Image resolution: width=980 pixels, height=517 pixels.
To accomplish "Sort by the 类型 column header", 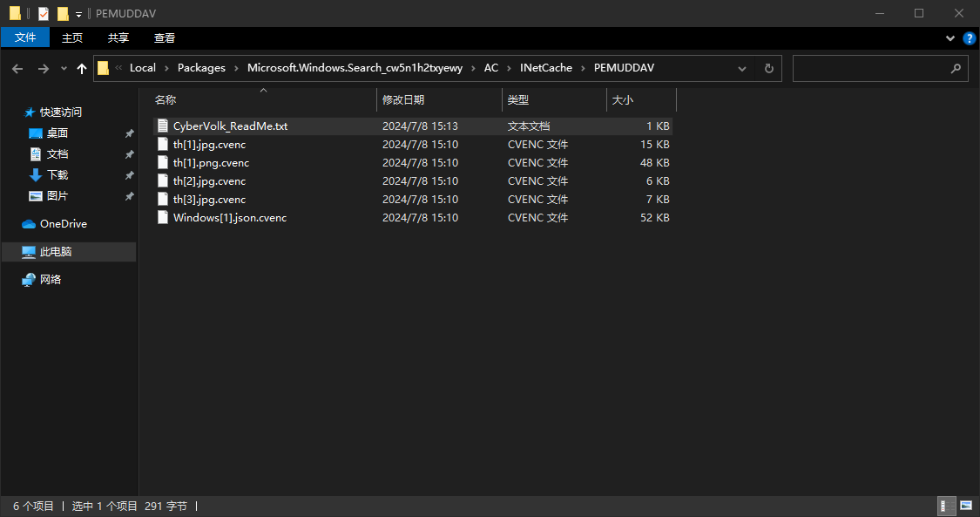I will pos(554,100).
